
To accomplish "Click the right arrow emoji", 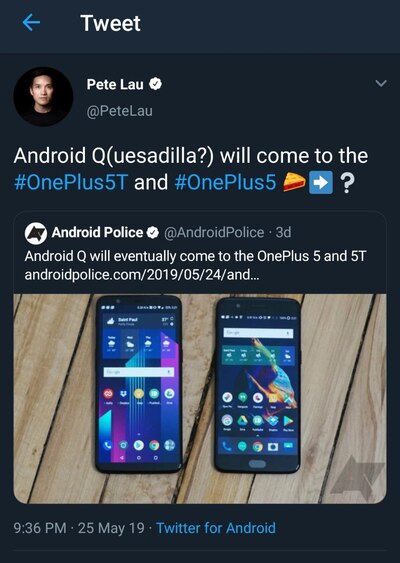I will pyautogui.click(x=321, y=182).
